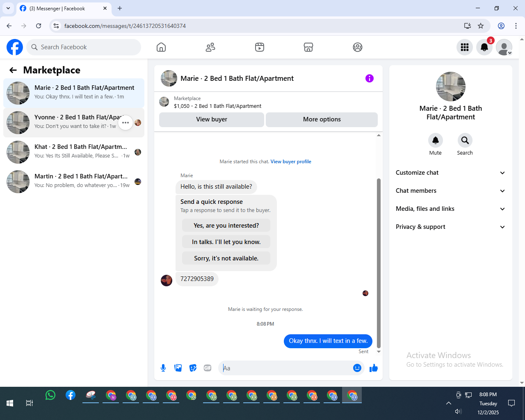
Task: Open Notifications bell with 3 badge
Action: [x=484, y=47]
